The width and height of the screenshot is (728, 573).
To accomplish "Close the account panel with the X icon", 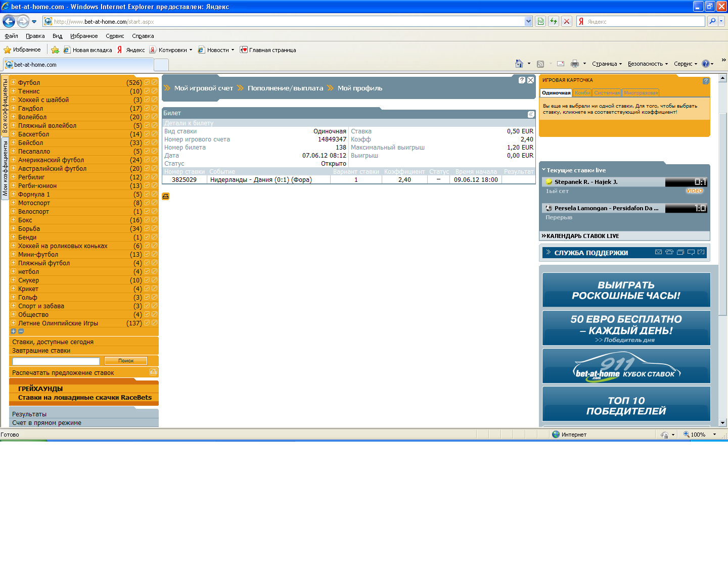I will (x=530, y=80).
